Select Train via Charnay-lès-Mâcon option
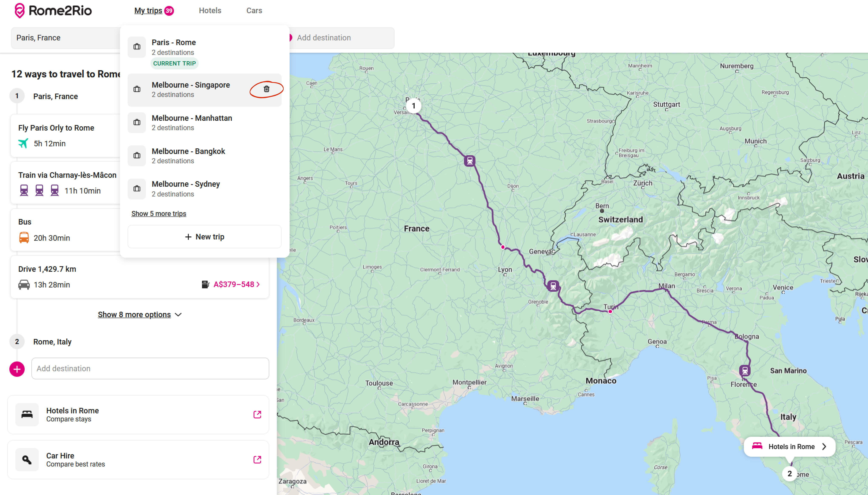The width and height of the screenshot is (868, 495). pos(65,183)
